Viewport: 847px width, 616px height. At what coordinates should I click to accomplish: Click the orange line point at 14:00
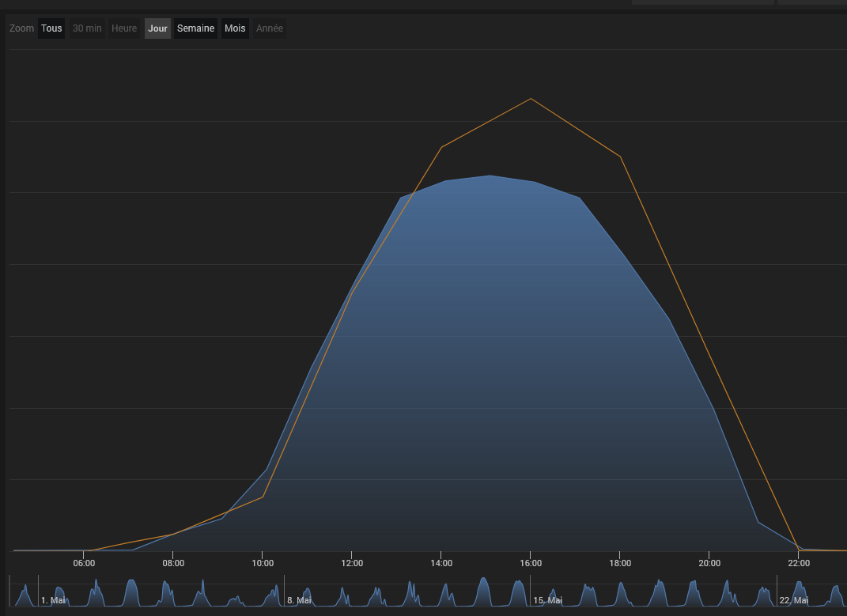pos(441,147)
